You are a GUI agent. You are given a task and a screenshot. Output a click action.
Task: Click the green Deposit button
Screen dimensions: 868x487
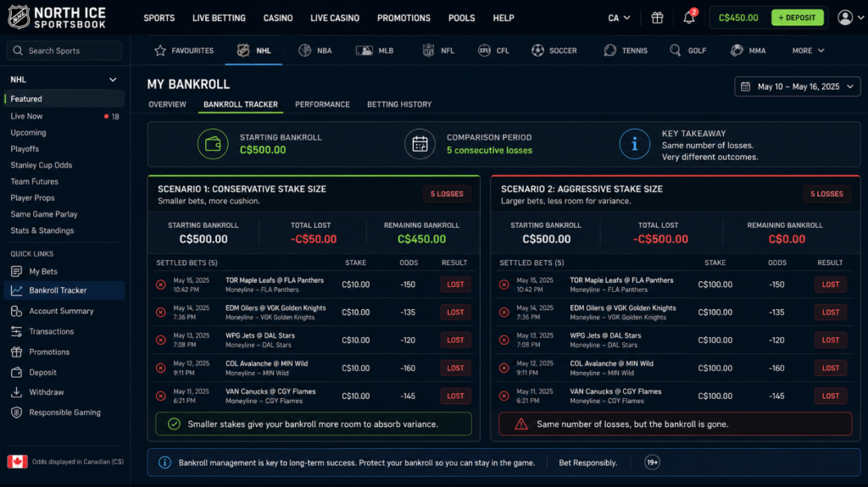pyautogui.click(x=797, y=18)
